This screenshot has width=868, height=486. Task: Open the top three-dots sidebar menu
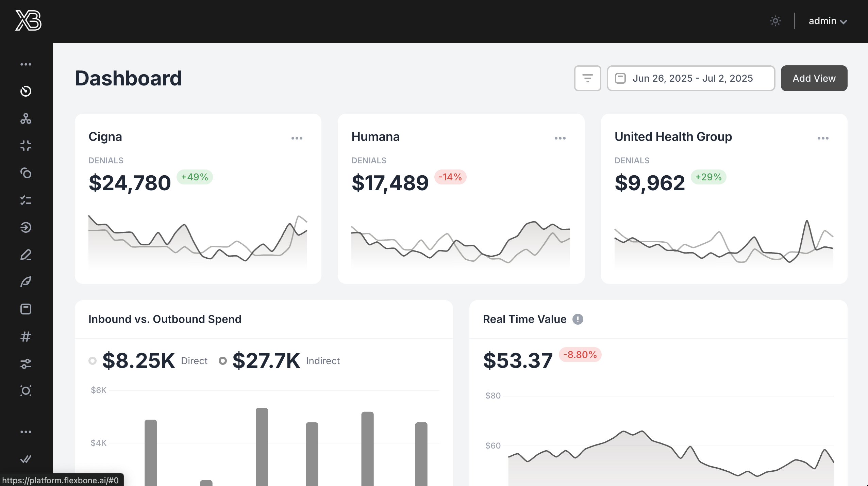tap(26, 64)
